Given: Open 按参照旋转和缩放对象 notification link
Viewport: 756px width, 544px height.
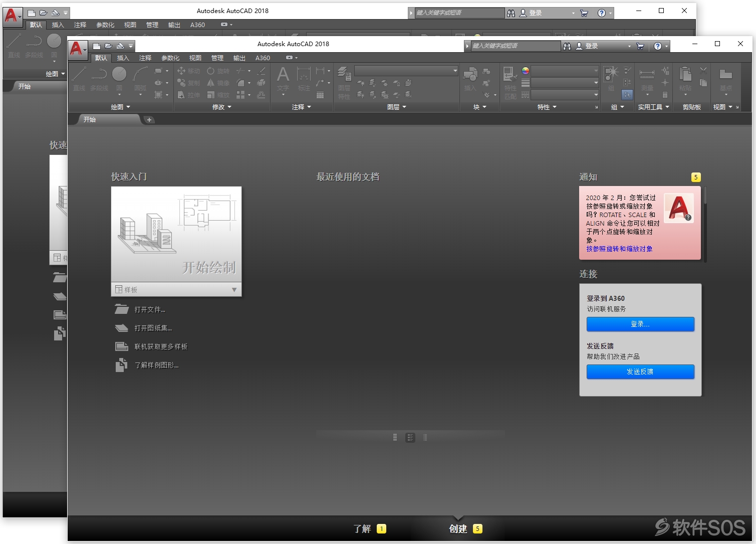Looking at the screenshot, I should point(619,249).
